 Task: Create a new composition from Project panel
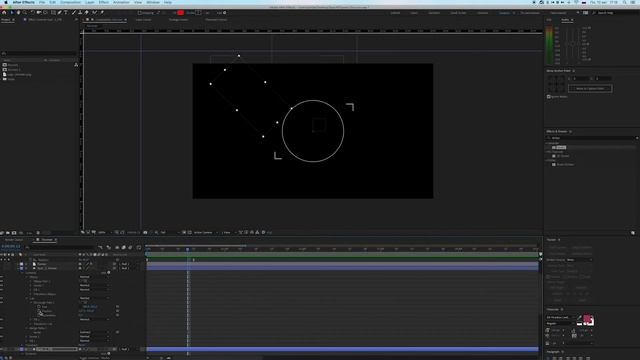[14, 233]
